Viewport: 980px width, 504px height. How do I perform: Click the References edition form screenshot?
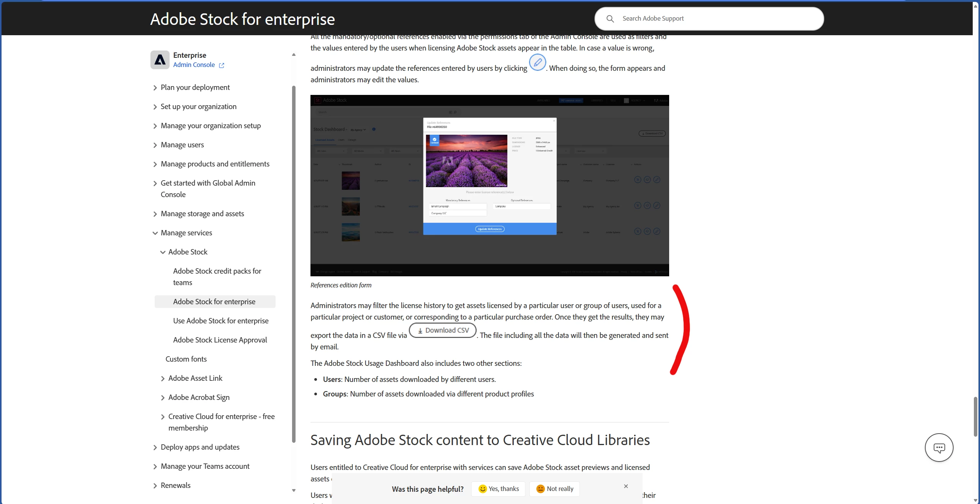(489, 186)
